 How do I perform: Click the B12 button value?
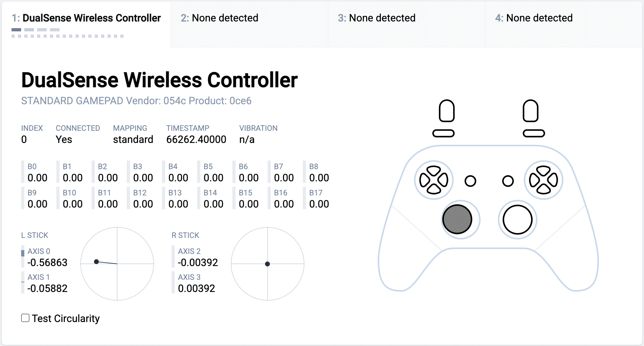coord(143,204)
